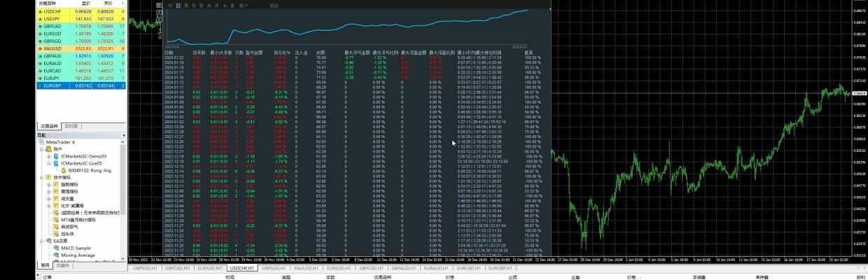This screenshot has height=280, width=868.
Task: Select the Moving Average expert advisor
Action: pos(78,255)
